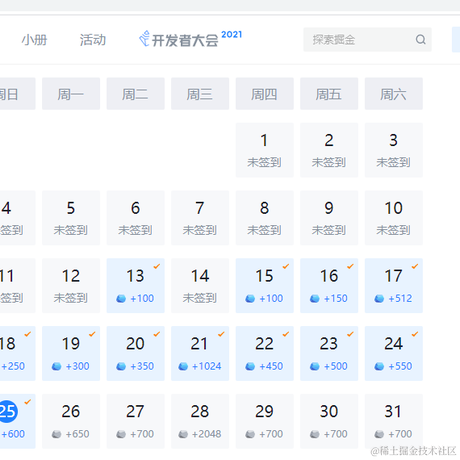Click the orange checkmark on day 13
The height and width of the screenshot is (460, 460).
pyautogui.click(x=157, y=266)
